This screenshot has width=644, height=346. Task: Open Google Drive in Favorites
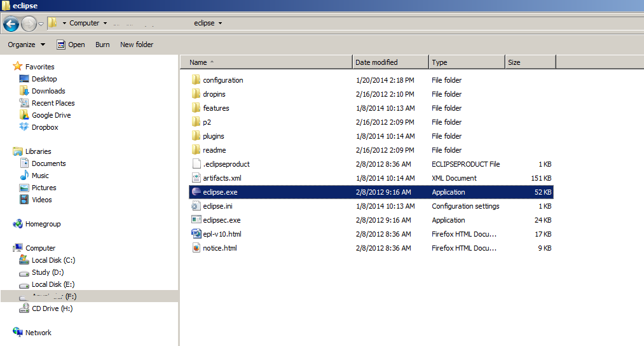[x=51, y=115]
